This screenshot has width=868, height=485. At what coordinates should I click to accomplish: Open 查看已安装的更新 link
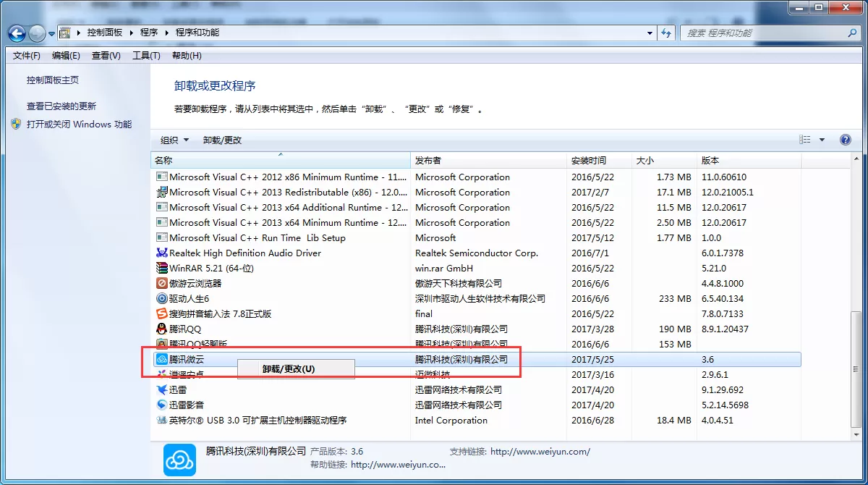click(61, 106)
